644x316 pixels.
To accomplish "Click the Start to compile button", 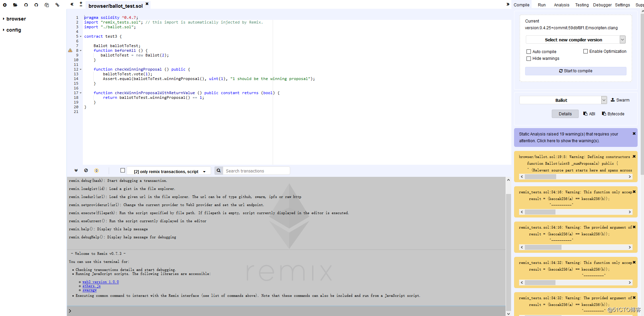I will click(x=576, y=71).
